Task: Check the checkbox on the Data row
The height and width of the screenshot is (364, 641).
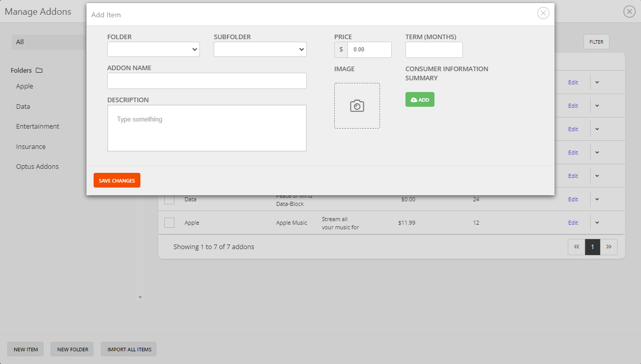Action: (169, 199)
